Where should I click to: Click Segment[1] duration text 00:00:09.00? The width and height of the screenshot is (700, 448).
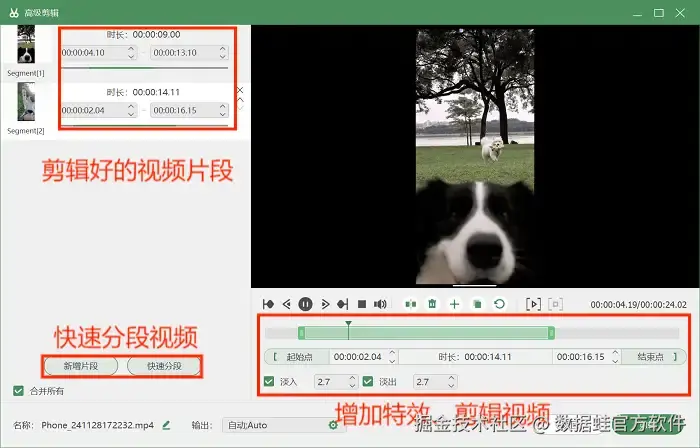tap(157, 34)
